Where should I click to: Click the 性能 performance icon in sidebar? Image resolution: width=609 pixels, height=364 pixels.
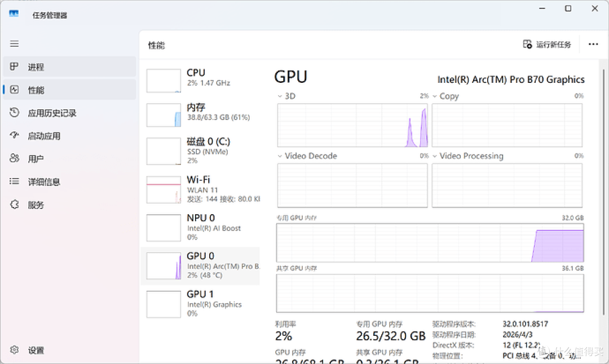(x=14, y=90)
